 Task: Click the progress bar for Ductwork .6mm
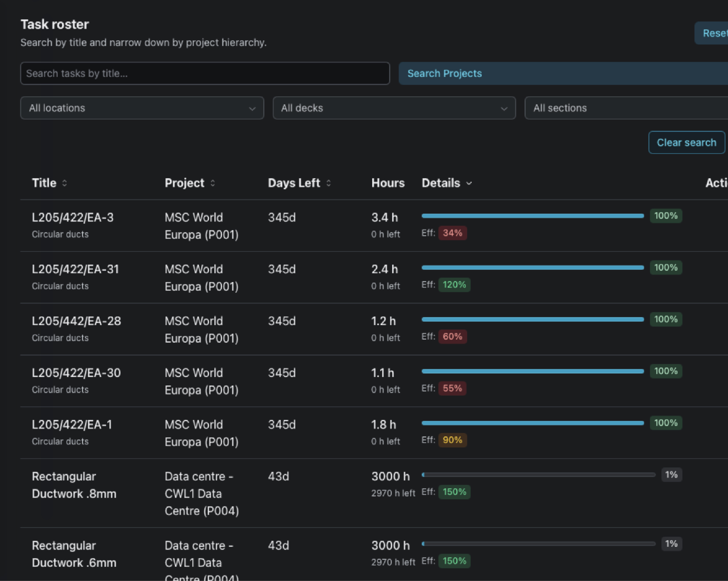[x=539, y=544]
